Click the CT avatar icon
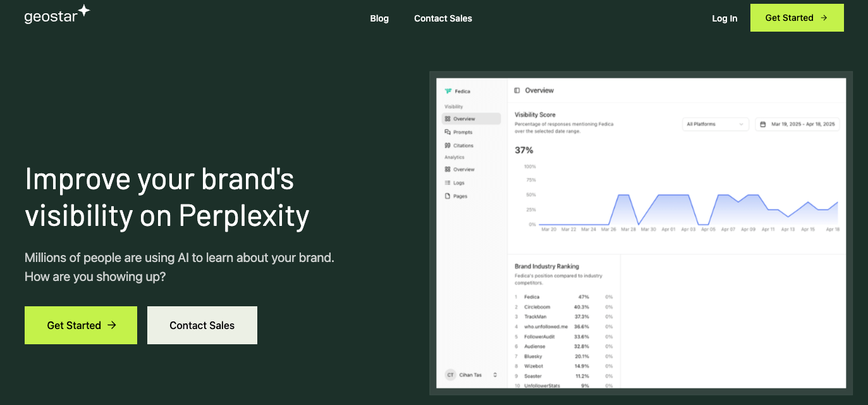The width and height of the screenshot is (868, 405). click(x=450, y=375)
